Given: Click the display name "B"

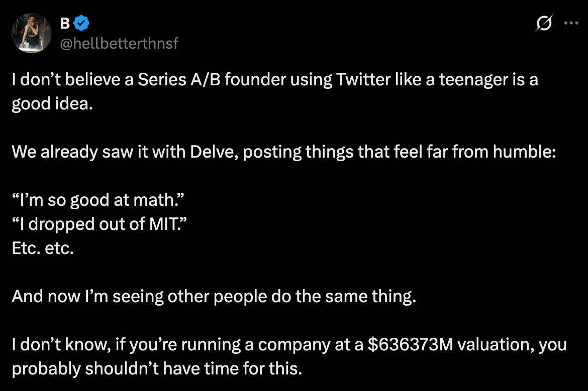Looking at the screenshot, I should point(65,23).
